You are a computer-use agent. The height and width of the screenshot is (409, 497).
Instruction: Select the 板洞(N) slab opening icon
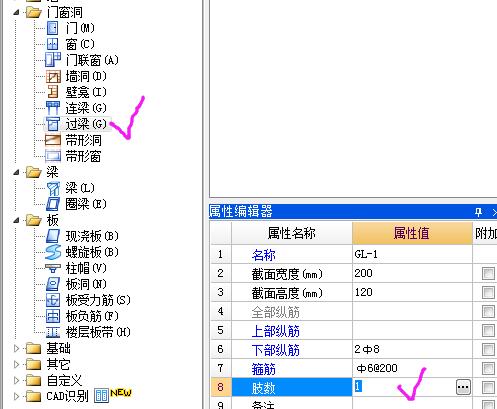click(53, 284)
